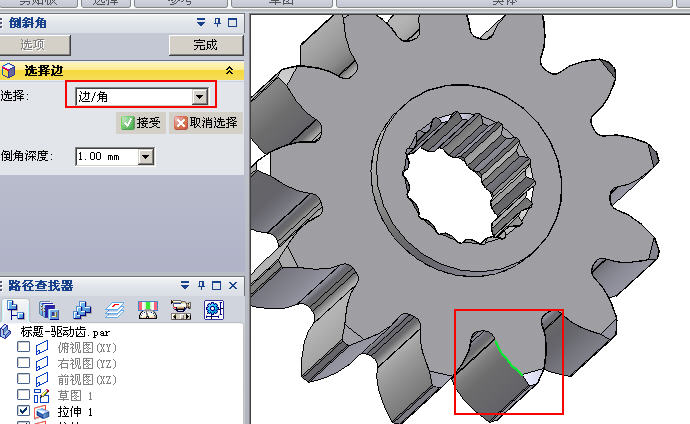This screenshot has width=690, height=424.
Task: Click the part icon beside 标题-驱动齿.par
Action: click(x=5, y=331)
